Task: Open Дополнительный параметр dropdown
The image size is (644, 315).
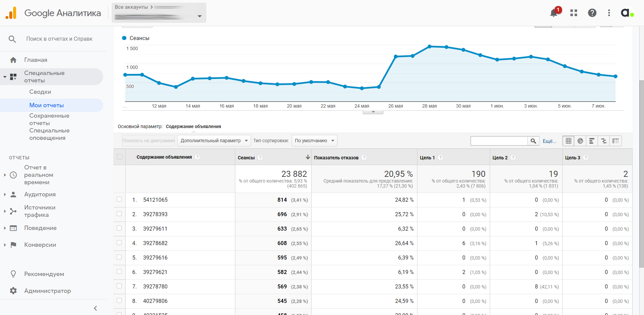Action: [214, 141]
